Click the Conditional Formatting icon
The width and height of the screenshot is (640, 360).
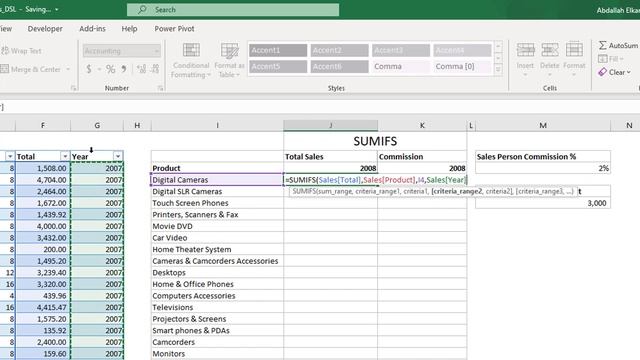click(x=191, y=50)
